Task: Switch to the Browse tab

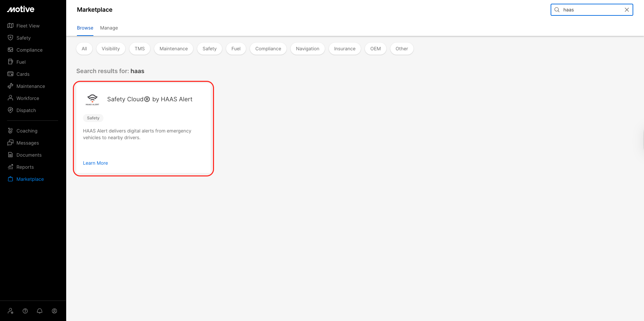Action: coord(85,28)
